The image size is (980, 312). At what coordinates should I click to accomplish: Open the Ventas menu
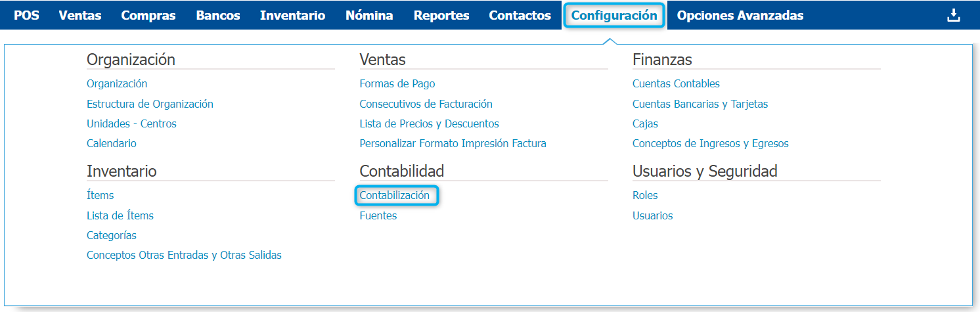tap(80, 15)
